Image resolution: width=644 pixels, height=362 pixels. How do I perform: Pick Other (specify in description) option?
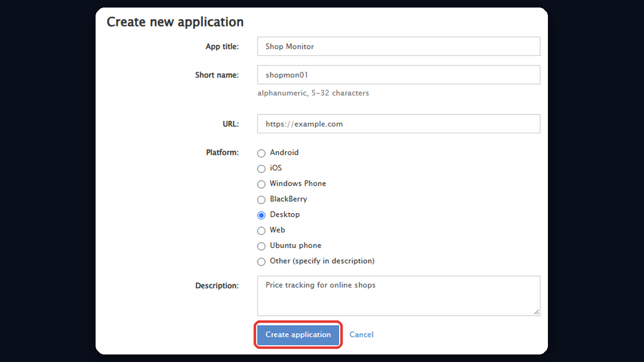[x=261, y=262]
